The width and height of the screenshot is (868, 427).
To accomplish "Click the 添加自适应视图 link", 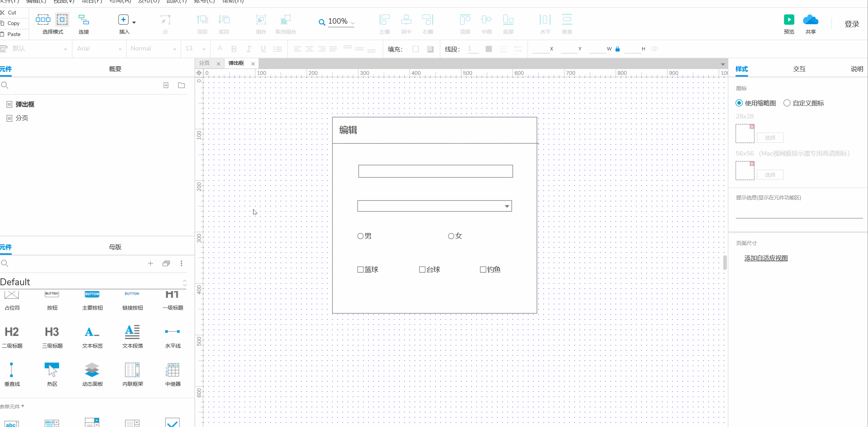I will 766,258.
